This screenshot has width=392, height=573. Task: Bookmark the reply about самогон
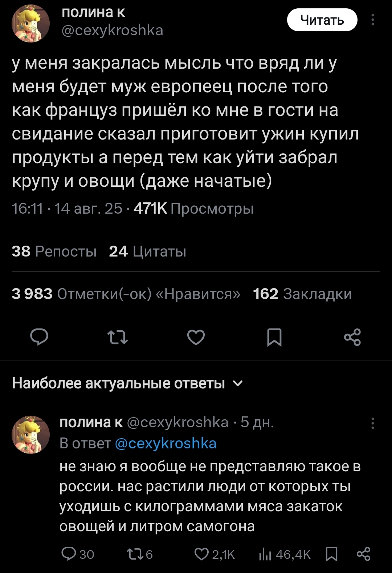pos(331,554)
